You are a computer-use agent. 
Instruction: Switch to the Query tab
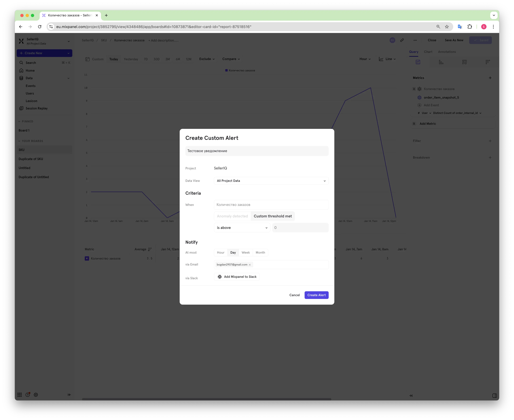(x=414, y=52)
